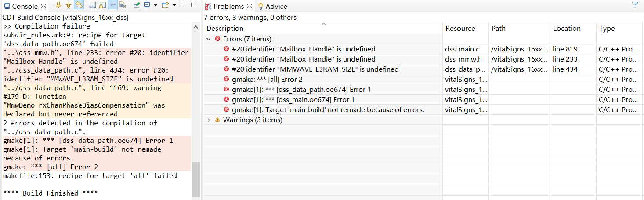The image size is (644, 200).
Task: Select the Problems tab
Action: point(228,6)
